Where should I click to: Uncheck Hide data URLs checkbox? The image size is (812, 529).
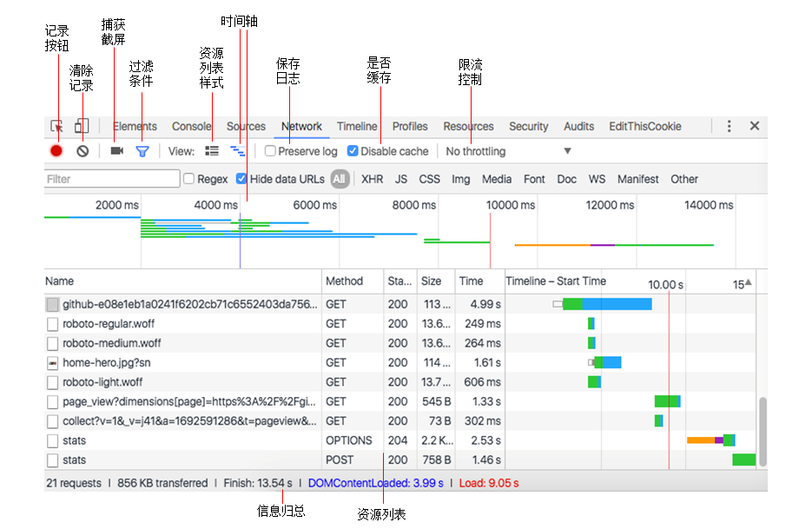click(x=241, y=179)
